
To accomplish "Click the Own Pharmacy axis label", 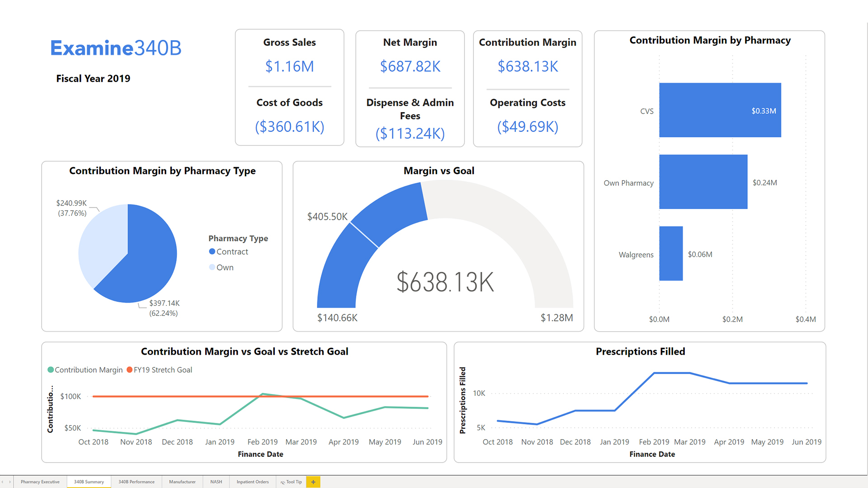I will tap(628, 183).
